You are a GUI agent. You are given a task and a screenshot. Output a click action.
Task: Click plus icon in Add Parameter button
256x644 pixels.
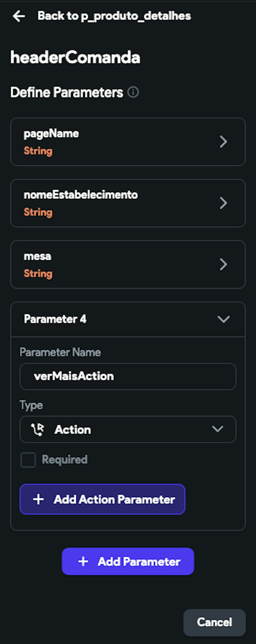pos(83,561)
